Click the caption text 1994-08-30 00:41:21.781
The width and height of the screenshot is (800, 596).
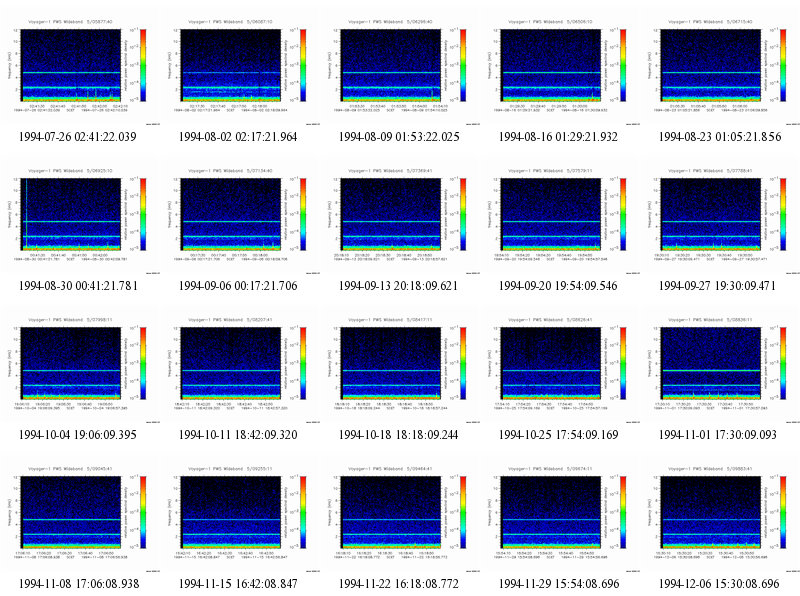point(78,286)
